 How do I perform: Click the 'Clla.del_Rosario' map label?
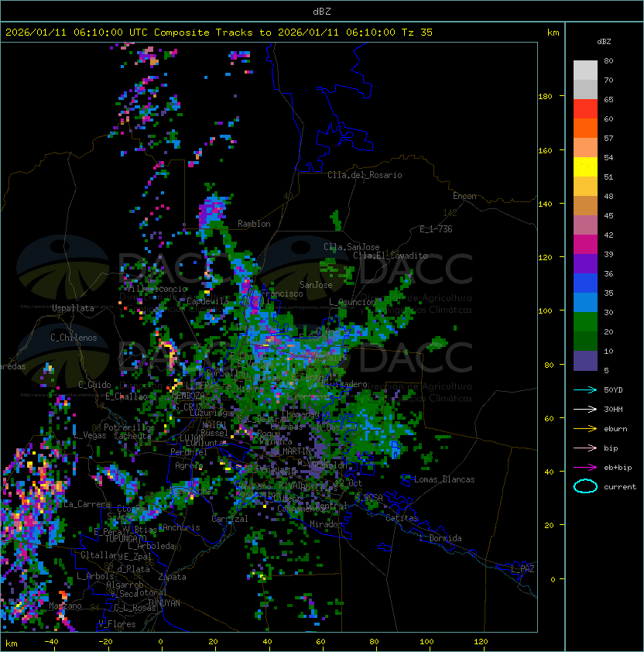[x=365, y=175]
